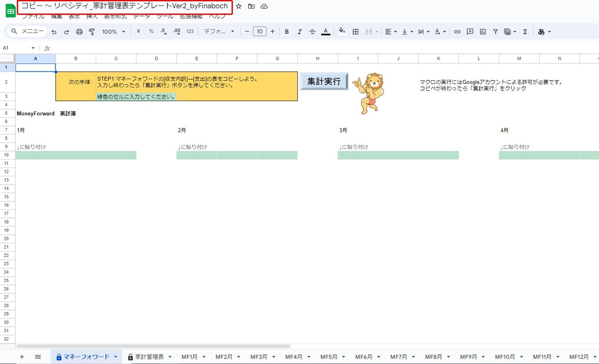This screenshot has height=364, width=599.
Task: Insert a link
Action: pos(457,32)
